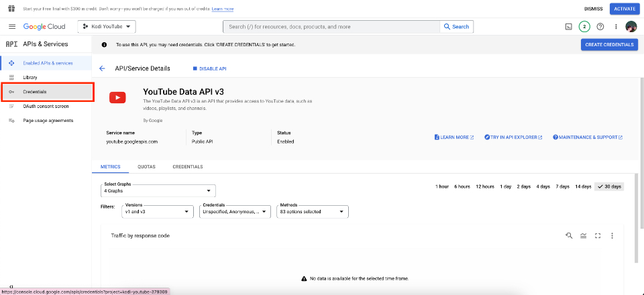Select the 14 days time range
This screenshot has height=295, width=644.
[x=583, y=186]
